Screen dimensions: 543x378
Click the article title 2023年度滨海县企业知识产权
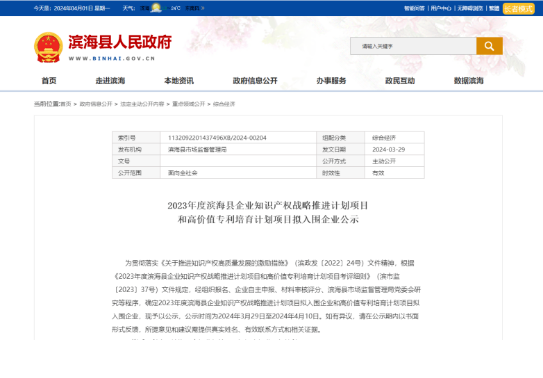point(268,212)
